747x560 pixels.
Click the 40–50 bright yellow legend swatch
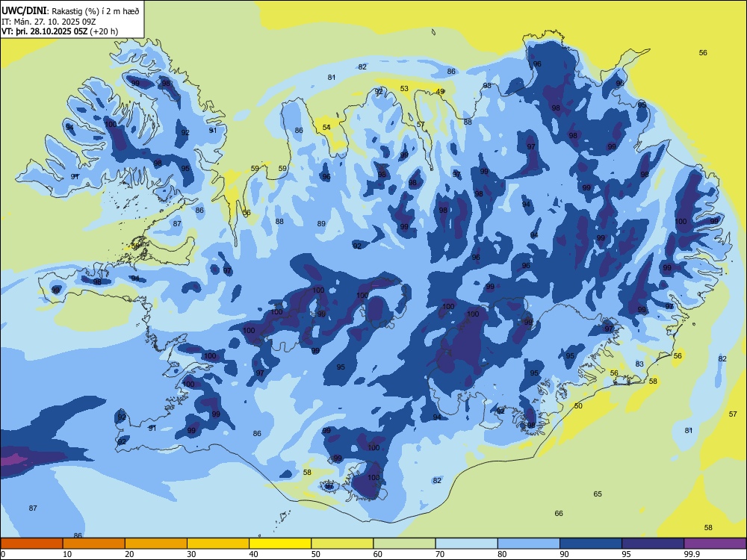(x=280, y=544)
